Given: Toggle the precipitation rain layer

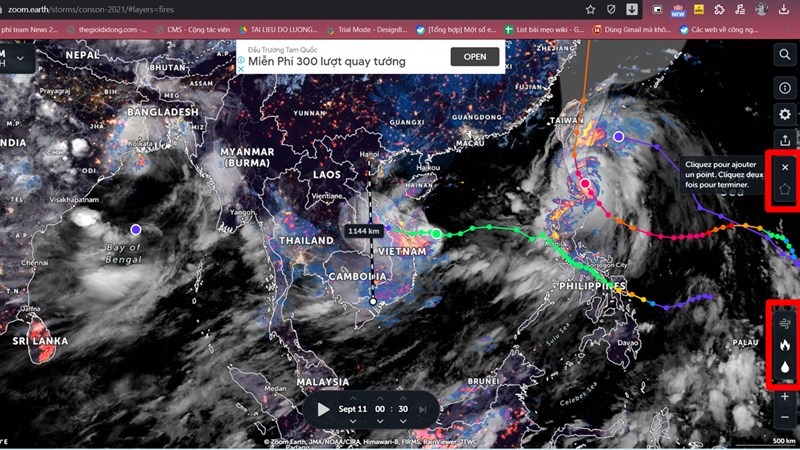Looking at the screenshot, I should (785, 367).
